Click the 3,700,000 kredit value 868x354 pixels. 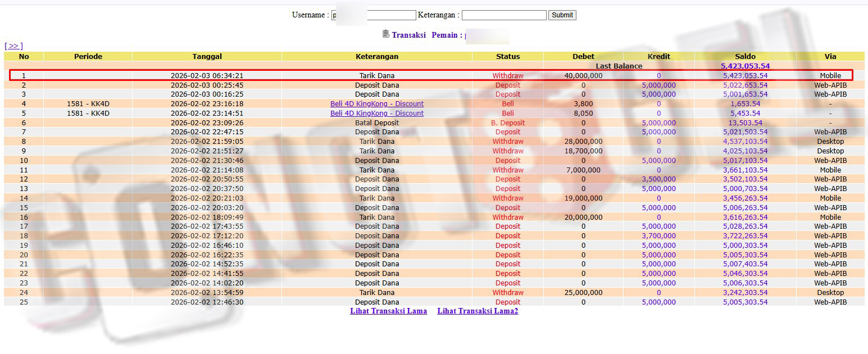(x=658, y=236)
